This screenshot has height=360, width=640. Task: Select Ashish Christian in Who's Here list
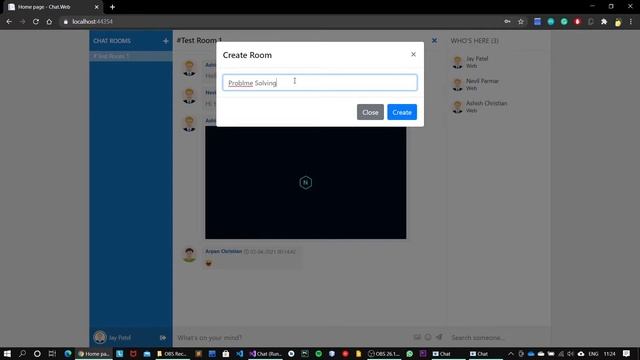click(x=498, y=107)
